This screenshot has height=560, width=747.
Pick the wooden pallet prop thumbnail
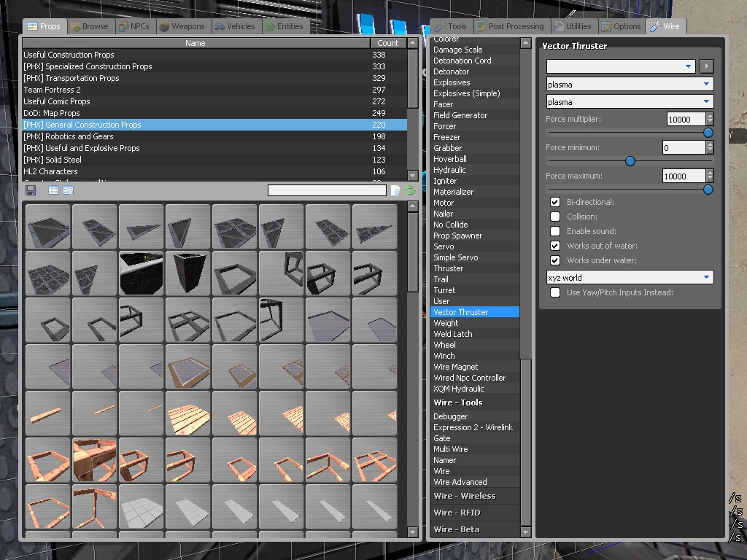point(187,413)
